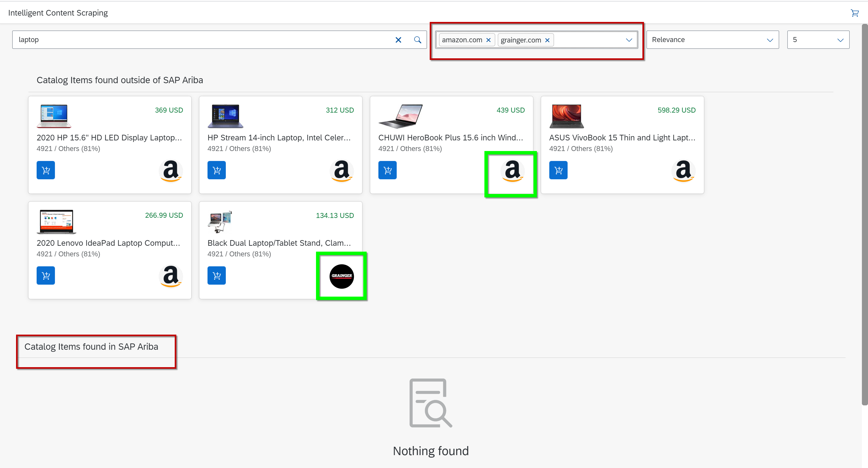
Task: Add 2020 HP 15.6" laptop to cart
Action: [46, 170]
